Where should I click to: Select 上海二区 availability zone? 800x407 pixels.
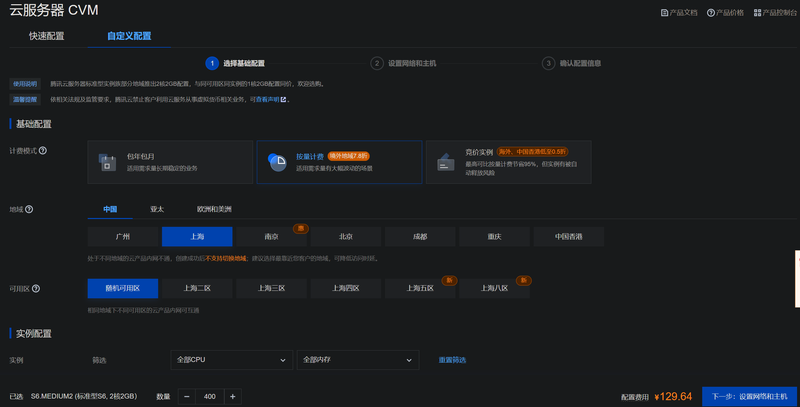(x=197, y=288)
